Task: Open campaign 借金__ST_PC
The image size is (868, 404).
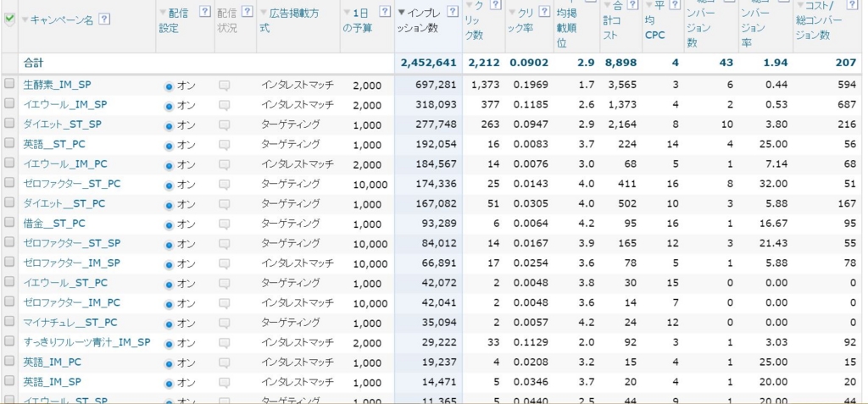Action: point(54,224)
